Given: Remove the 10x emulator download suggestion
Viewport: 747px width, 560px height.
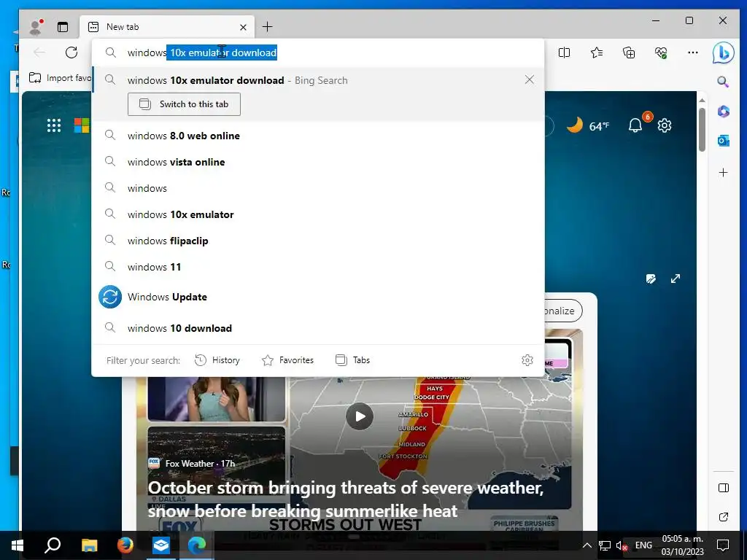Looking at the screenshot, I should click(x=530, y=79).
